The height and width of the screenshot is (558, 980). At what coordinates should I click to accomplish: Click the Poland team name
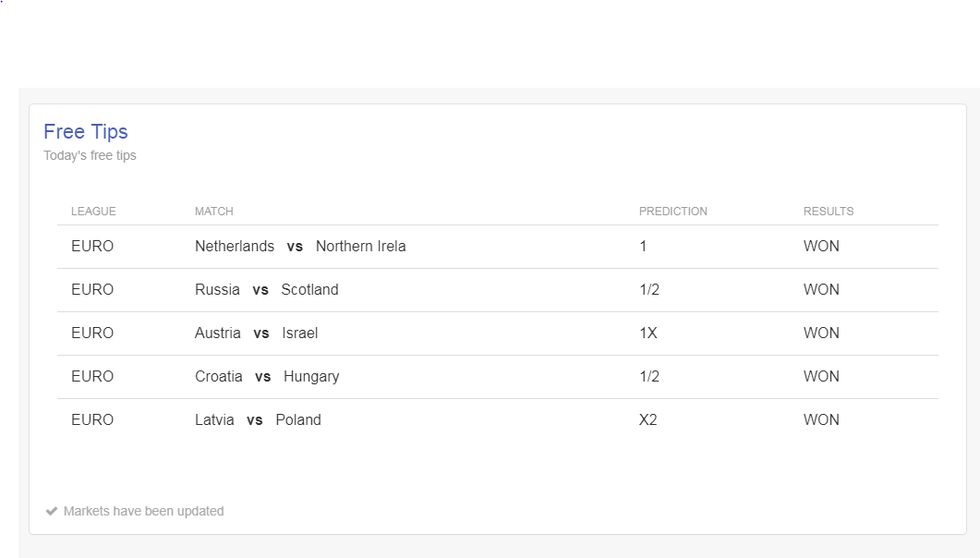(298, 420)
